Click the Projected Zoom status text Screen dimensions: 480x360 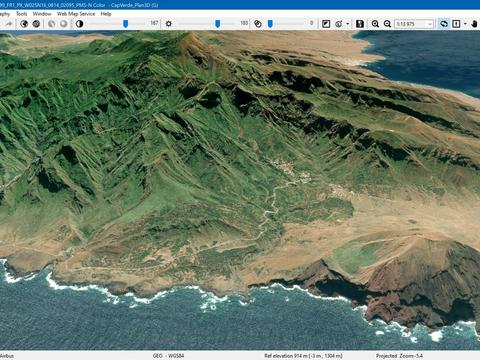[399, 356]
